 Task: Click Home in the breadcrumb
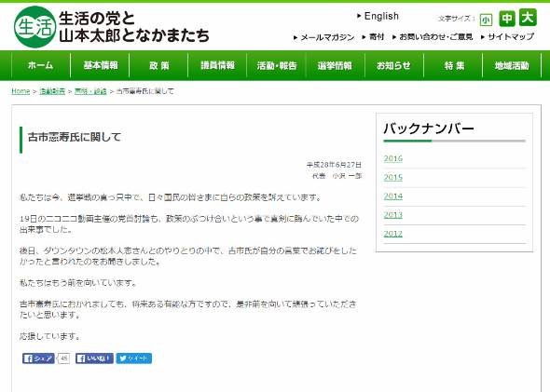[x=21, y=91]
